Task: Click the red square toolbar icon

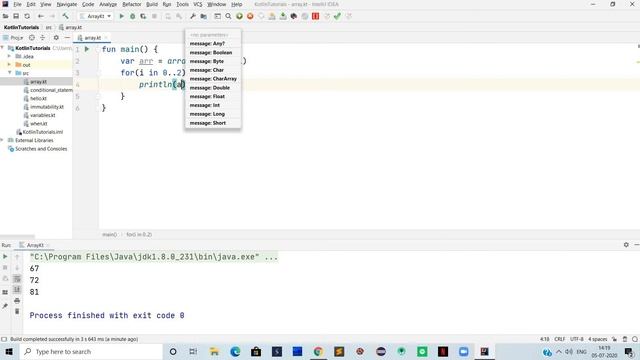Action: (x=316, y=16)
